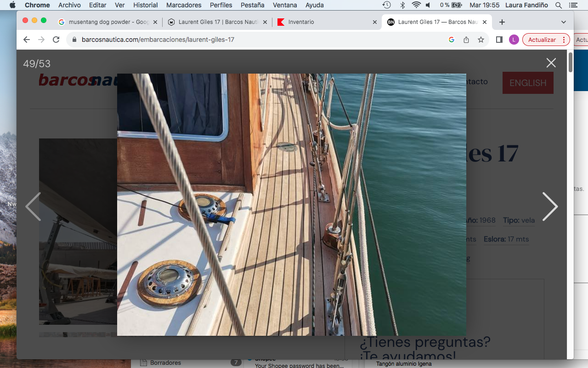Screen dimensions: 588x368
Task: Open the Ver menu
Action: (120, 5)
